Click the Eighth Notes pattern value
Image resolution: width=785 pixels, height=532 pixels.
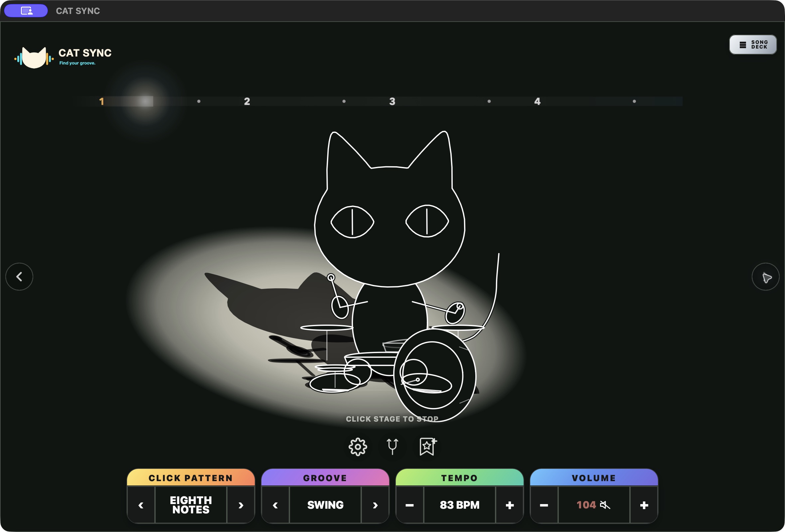tap(191, 505)
